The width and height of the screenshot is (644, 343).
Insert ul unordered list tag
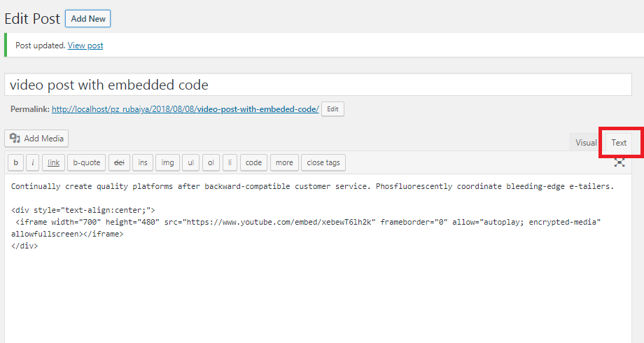(190, 162)
